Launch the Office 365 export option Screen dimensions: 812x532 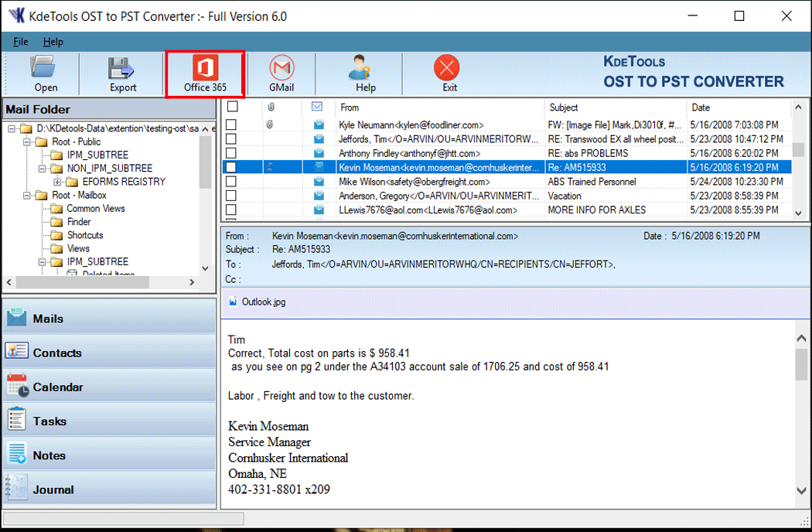pyautogui.click(x=205, y=73)
